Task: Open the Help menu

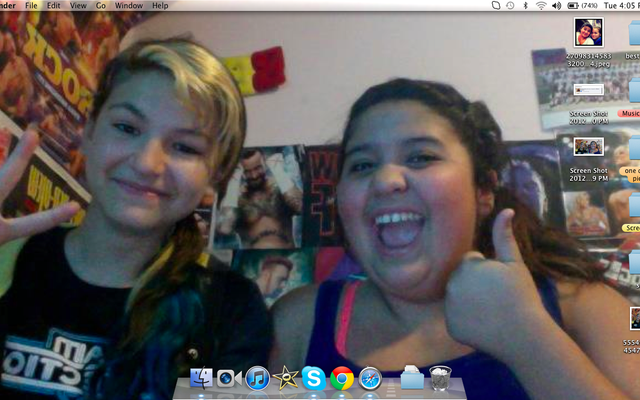Action: [160, 6]
